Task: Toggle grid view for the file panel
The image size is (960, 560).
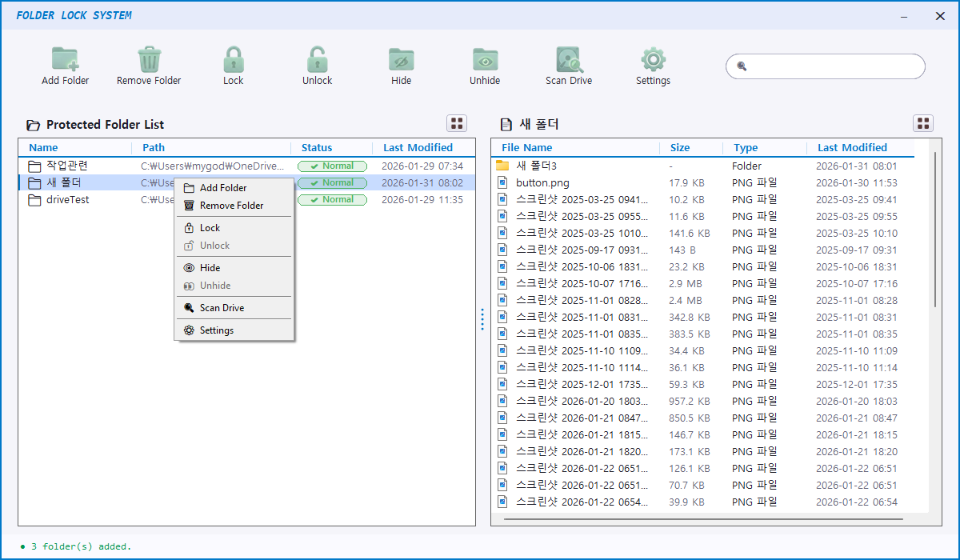Action: [923, 123]
